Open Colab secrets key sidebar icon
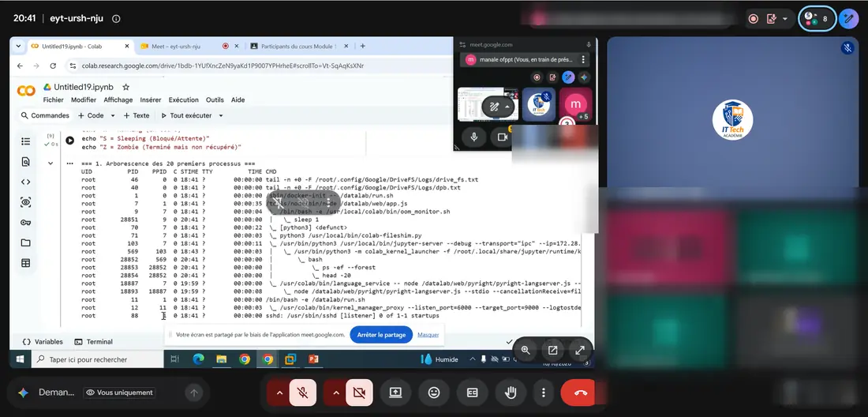Screen dimensions: 868x417 [25, 222]
